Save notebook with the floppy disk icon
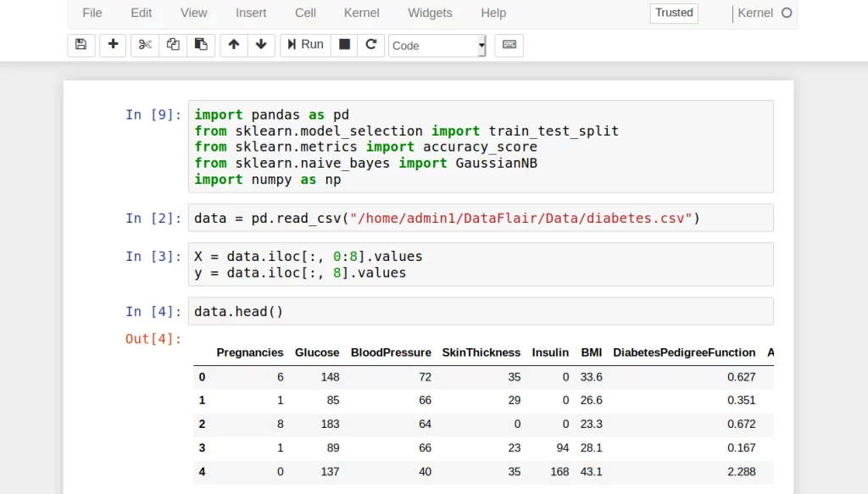The height and width of the screenshot is (494, 868). click(81, 45)
